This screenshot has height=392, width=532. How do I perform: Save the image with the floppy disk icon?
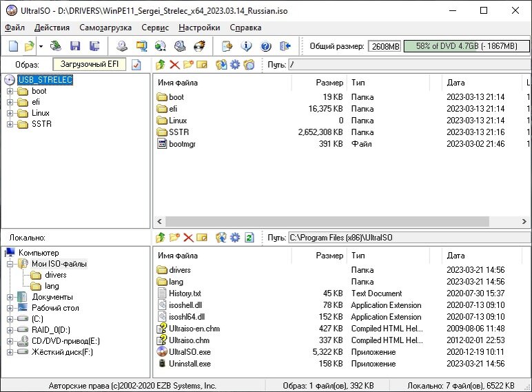tap(75, 45)
